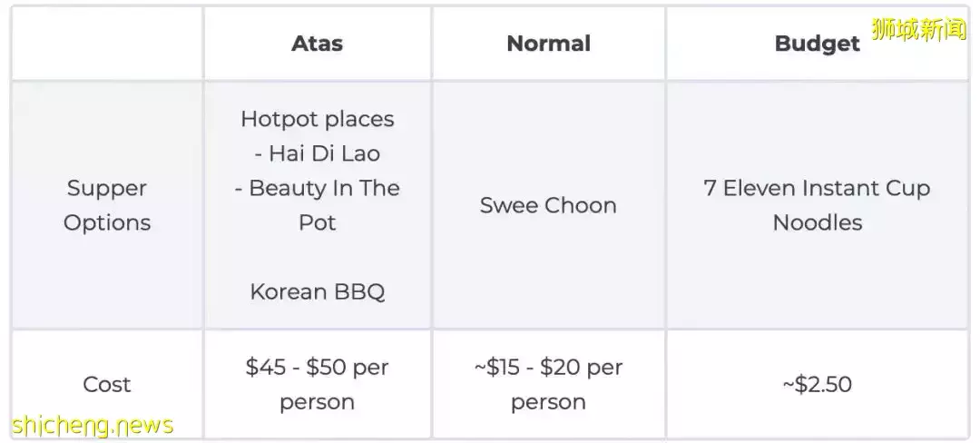Select the Cost row label
980x443 pixels.
[107, 384]
